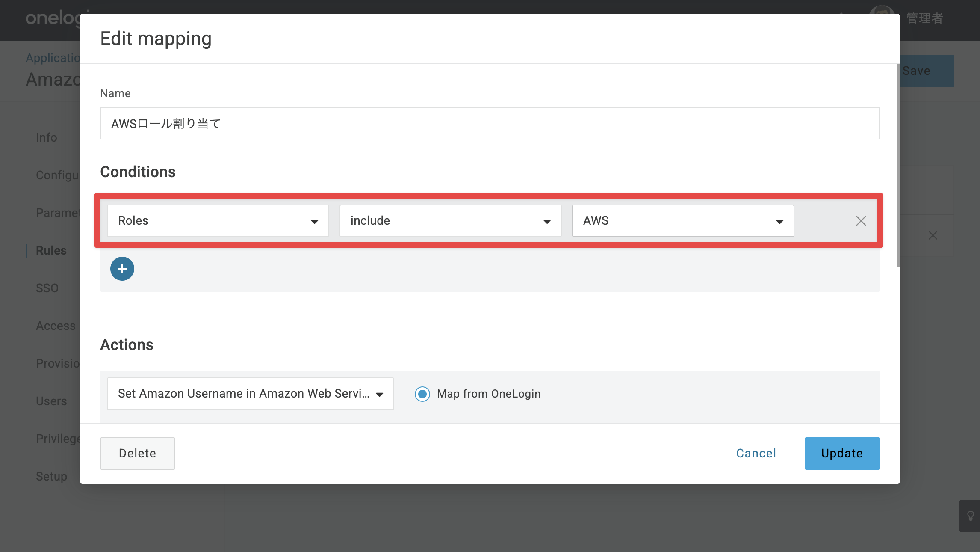Click the OneLogin logo
This screenshot has height=552, width=980.
(53, 18)
